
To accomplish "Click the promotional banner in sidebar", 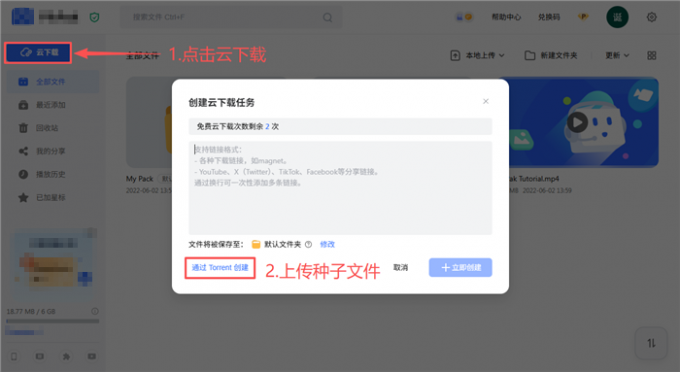I will pyautogui.click(x=52, y=264).
